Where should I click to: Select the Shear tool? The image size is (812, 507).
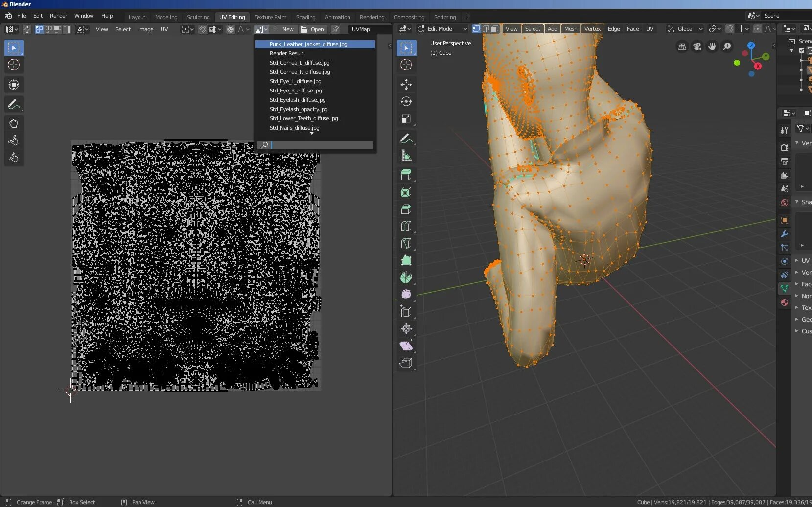406,346
